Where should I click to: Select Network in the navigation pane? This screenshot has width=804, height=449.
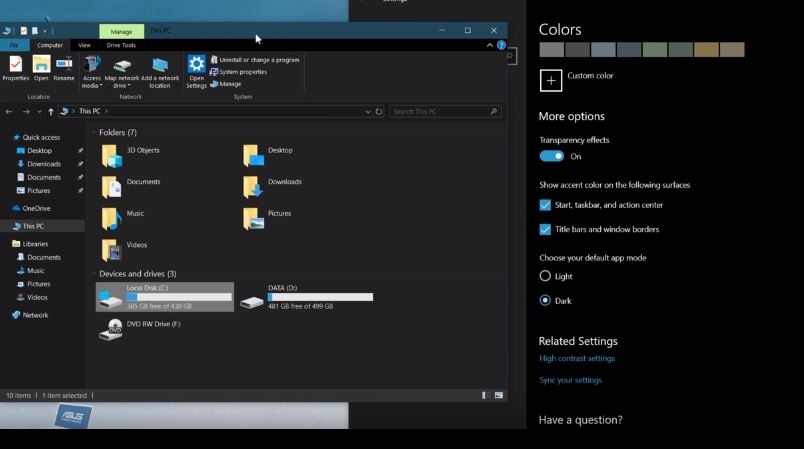point(35,315)
